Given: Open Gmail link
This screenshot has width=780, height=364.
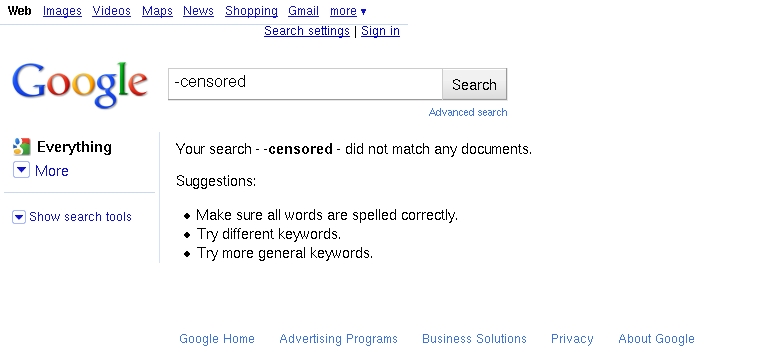Looking at the screenshot, I should pyautogui.click(x=303, y=11).
